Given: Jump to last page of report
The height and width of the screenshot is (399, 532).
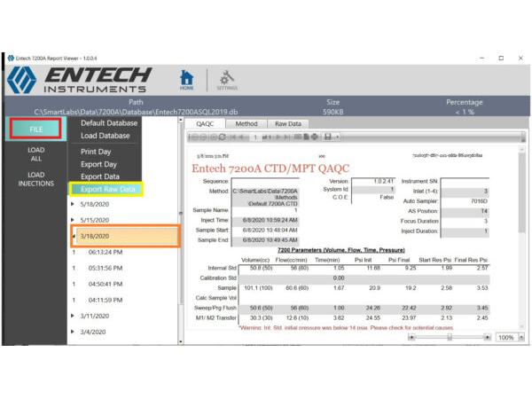Looking at the screenshot, I should tap(287, 137).
